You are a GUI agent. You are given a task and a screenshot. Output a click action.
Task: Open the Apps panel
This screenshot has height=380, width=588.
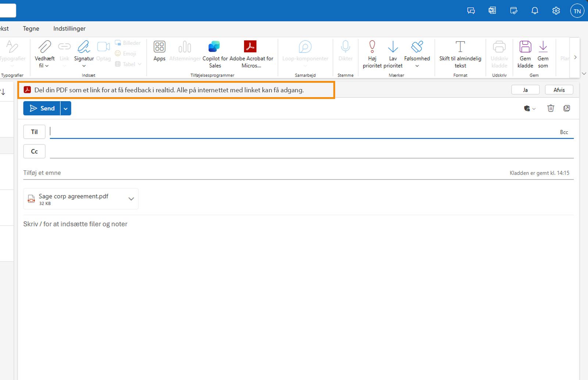click(159, 52)
